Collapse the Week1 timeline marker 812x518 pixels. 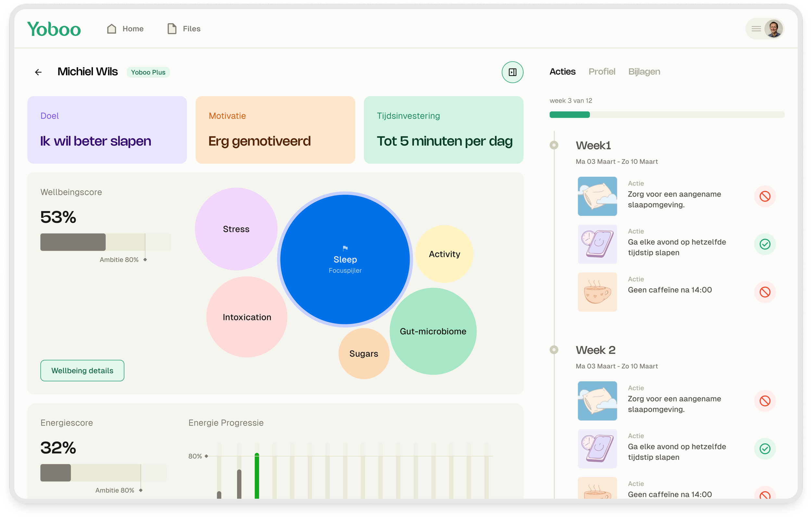pyautogui.click(x=554, y=145)
